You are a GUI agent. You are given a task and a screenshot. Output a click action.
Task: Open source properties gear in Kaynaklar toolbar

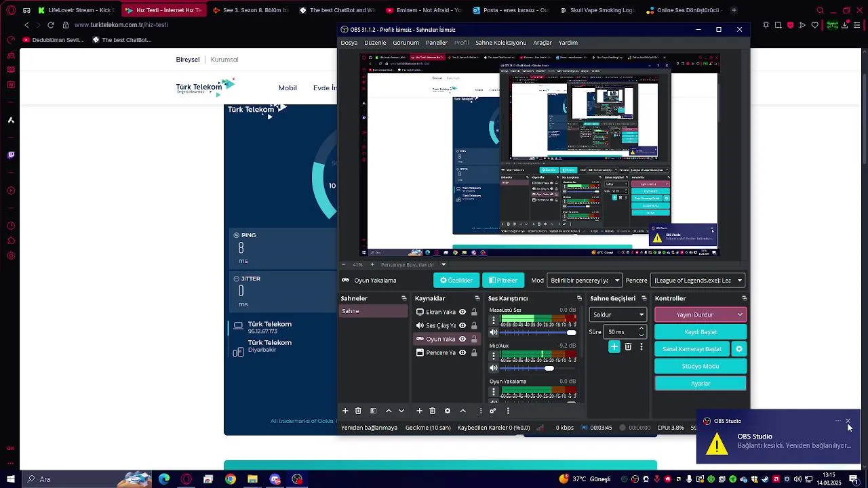coord(448,411)
